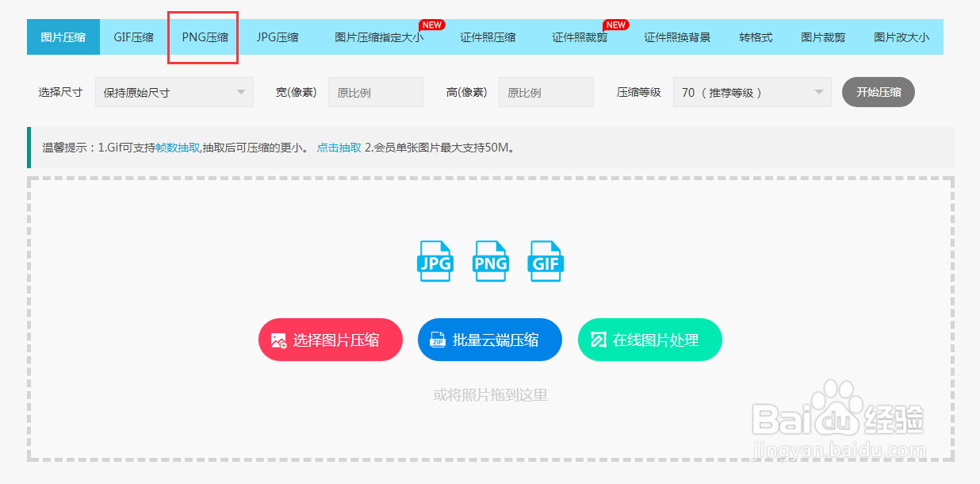Image resolution: width=980 pixels, height=484 pixels.
Task: Expand the dropdown arrow next to 70 推荐等级
Action: [x=818, y=92]
